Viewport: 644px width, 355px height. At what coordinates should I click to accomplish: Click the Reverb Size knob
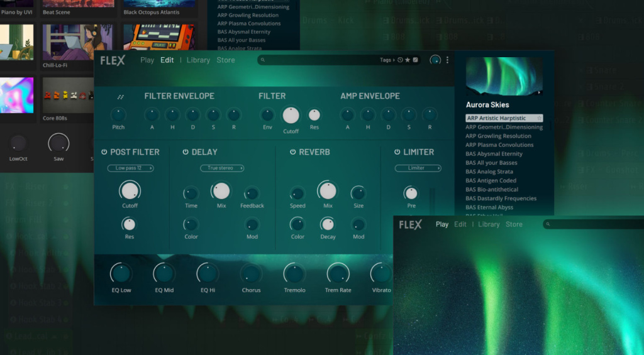click(358, 193)
